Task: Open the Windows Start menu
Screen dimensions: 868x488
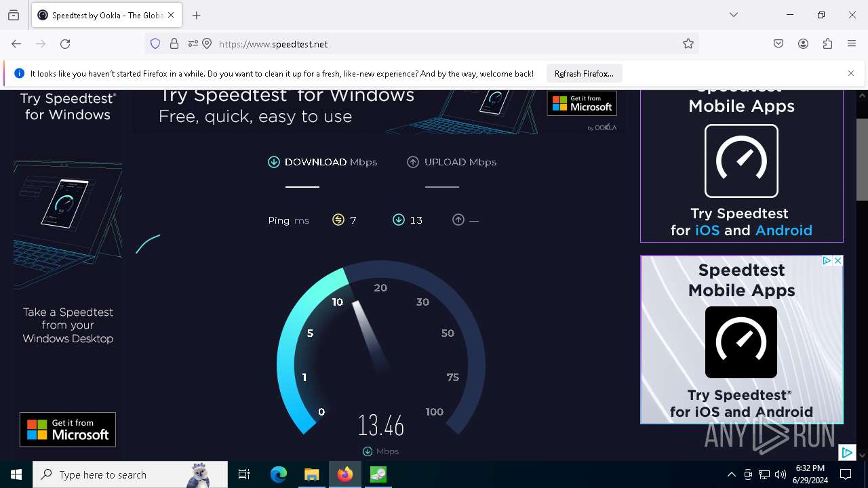Action: 16,475
